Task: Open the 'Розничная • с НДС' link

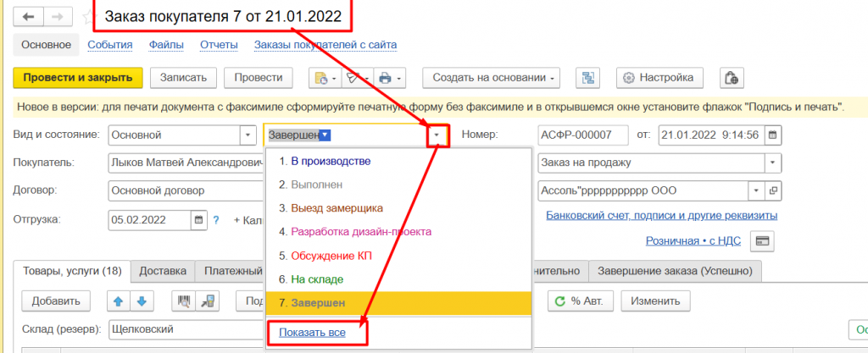Action: click(693, 241)
